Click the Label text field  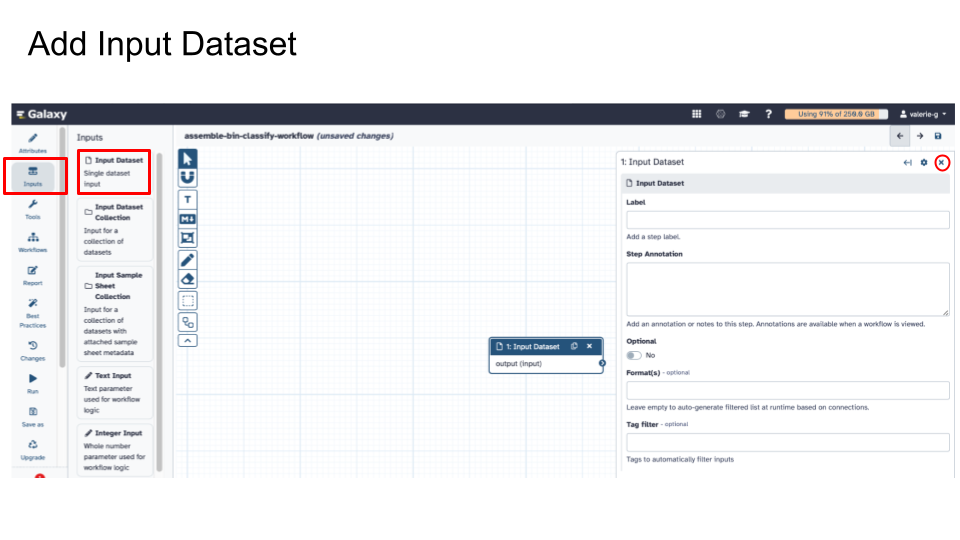tap(787, 220)
